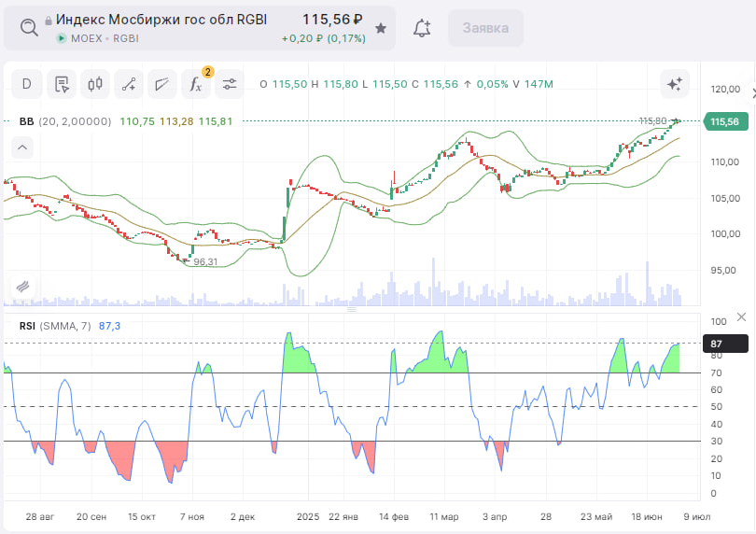Click the RSI indicator label
The width and height of the screenshot is (756, 534).
click(27, 326)
